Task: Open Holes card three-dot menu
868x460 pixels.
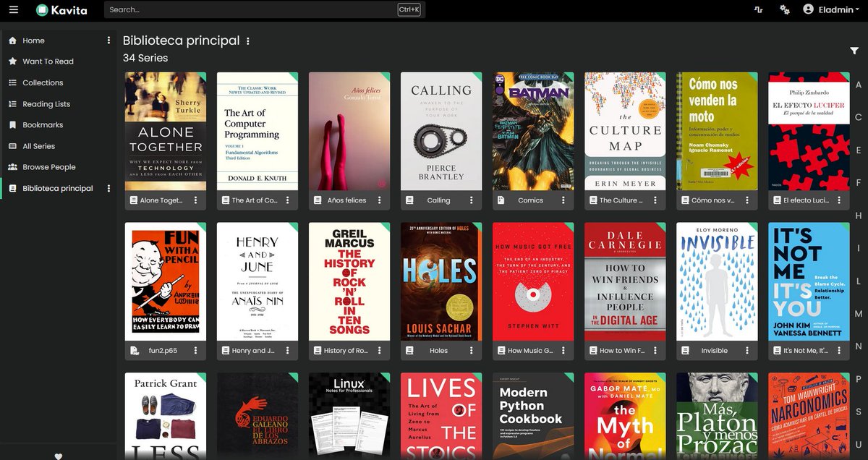Action: click(x=471, y=351)
